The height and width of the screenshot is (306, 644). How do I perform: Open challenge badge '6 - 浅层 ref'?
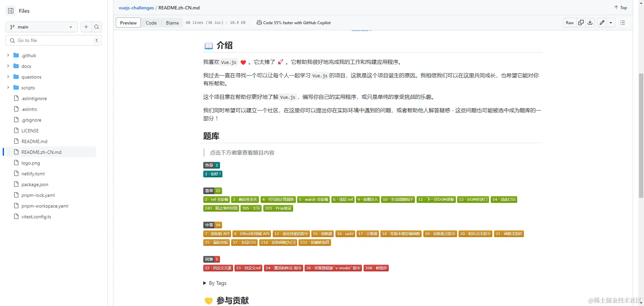343,200
